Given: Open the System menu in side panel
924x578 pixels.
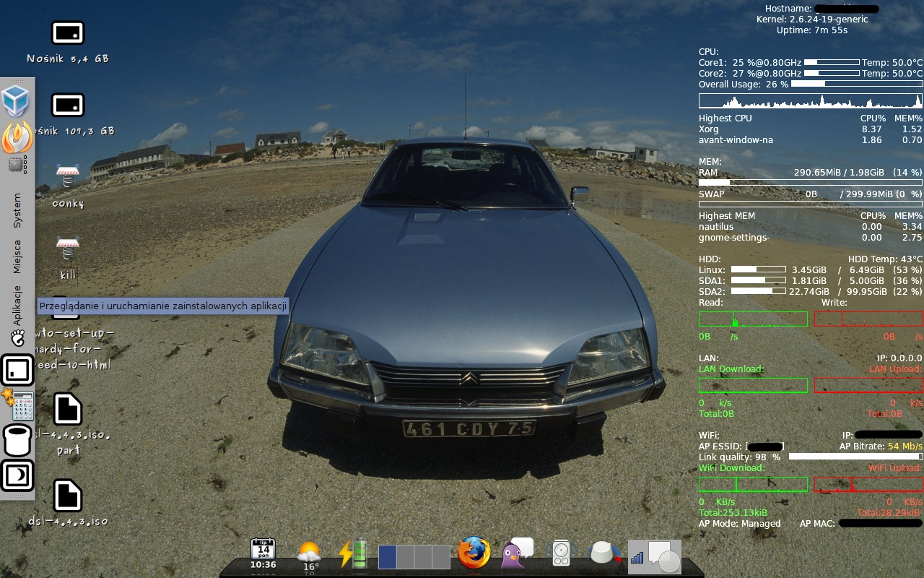Looking at the screenshot, I should click(17, 210).
